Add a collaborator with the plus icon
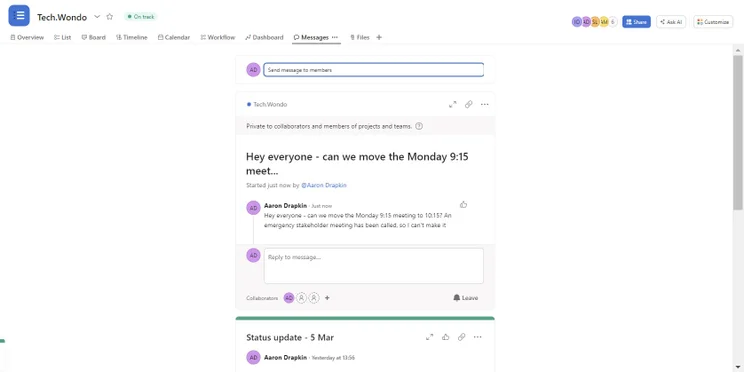Screen dimensions: 744x372 327,298
